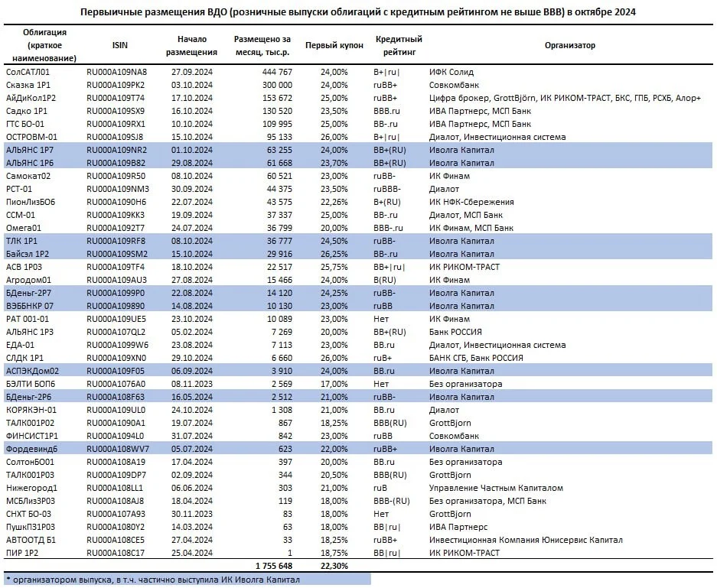717x588 pixels.
Task: Select the bond name 'Агродом01'
Action: pos(29,280)
